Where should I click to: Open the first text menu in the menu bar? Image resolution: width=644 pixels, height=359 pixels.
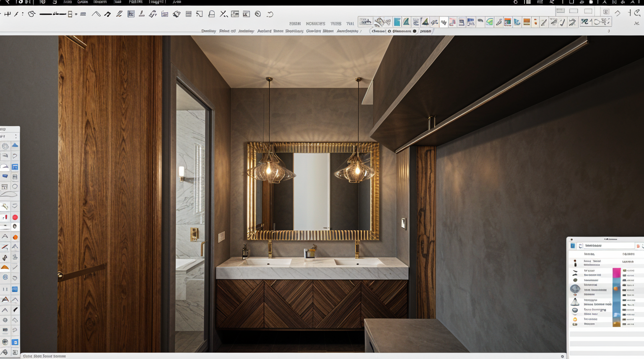[x=67, y=2]
